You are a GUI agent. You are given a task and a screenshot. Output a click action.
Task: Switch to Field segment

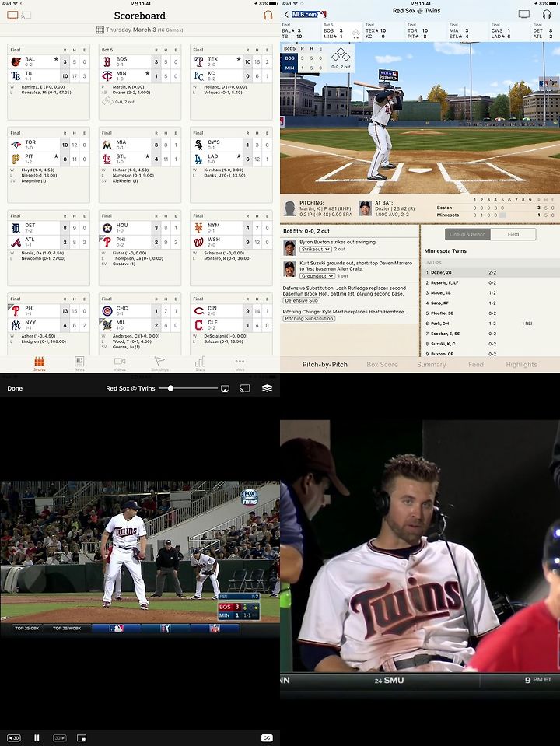point(513,234)
